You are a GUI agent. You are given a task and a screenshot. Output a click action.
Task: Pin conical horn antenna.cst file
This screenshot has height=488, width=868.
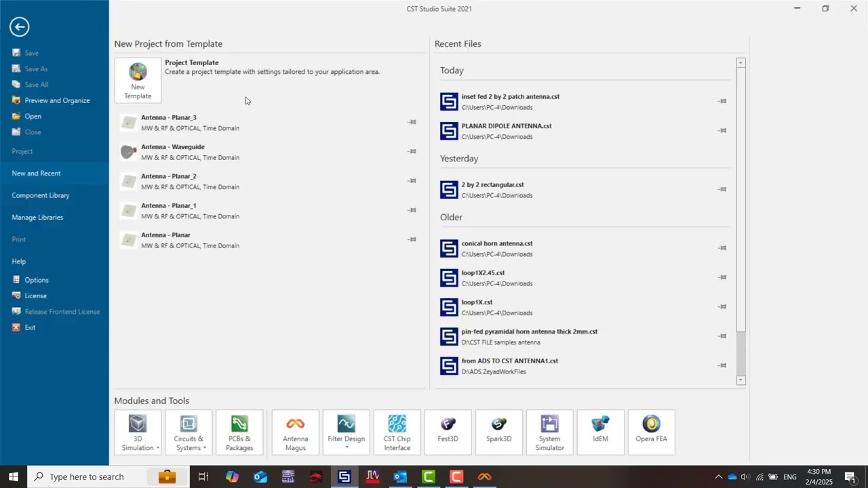tap(722, 248)
